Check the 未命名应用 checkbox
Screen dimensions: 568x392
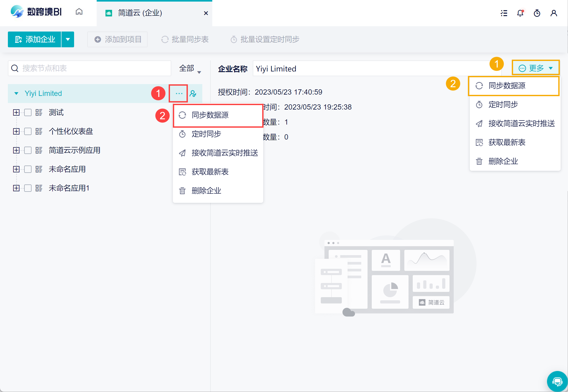tap(28, 169)
